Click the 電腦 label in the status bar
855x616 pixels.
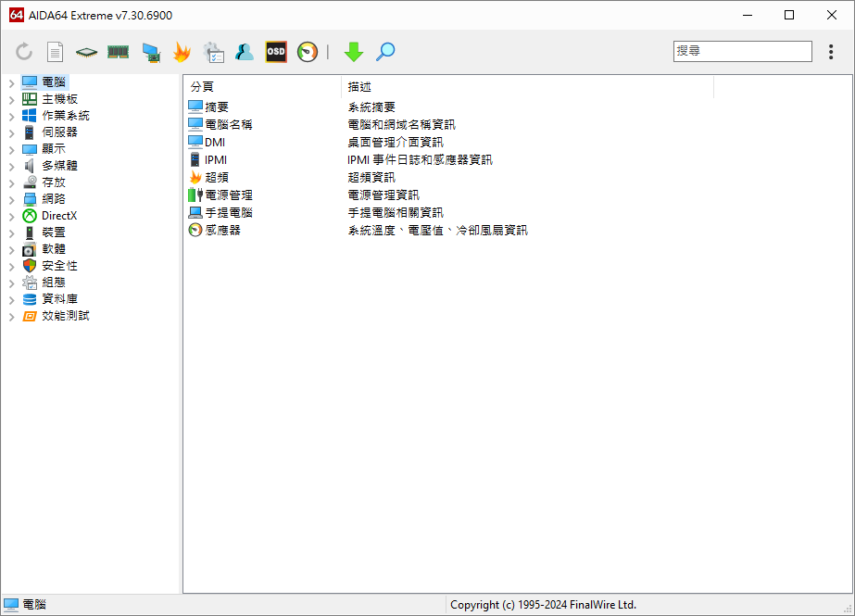point(34,604)
